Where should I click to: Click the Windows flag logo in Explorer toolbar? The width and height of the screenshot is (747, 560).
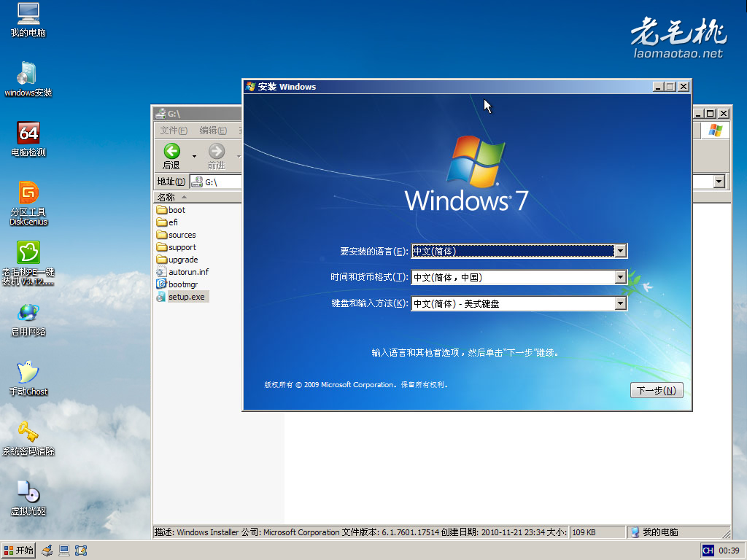715,130
